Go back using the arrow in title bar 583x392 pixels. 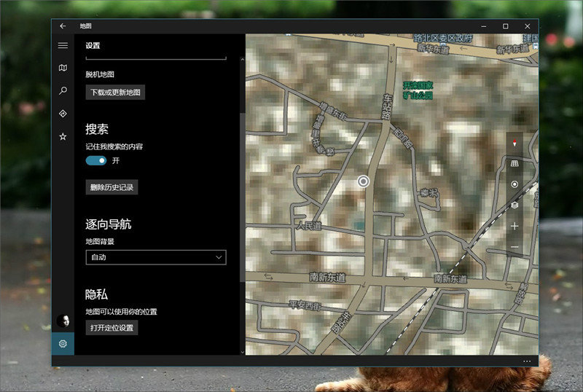tap(63, 26)
